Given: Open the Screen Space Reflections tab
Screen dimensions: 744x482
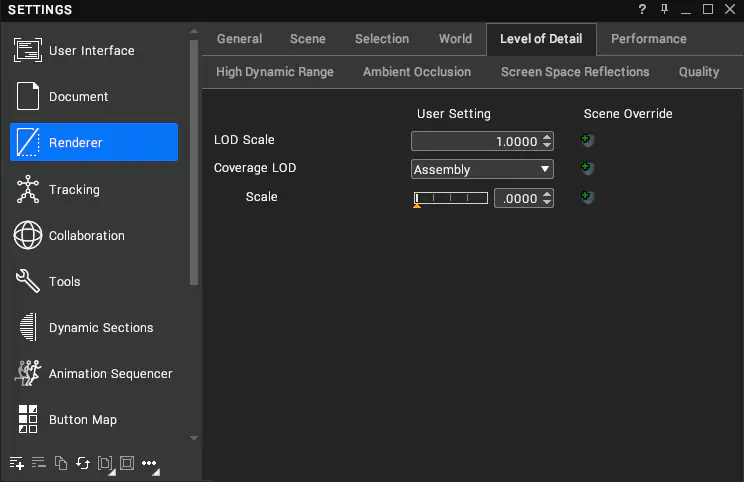Looking at the screenshot, I should (575, 72).
